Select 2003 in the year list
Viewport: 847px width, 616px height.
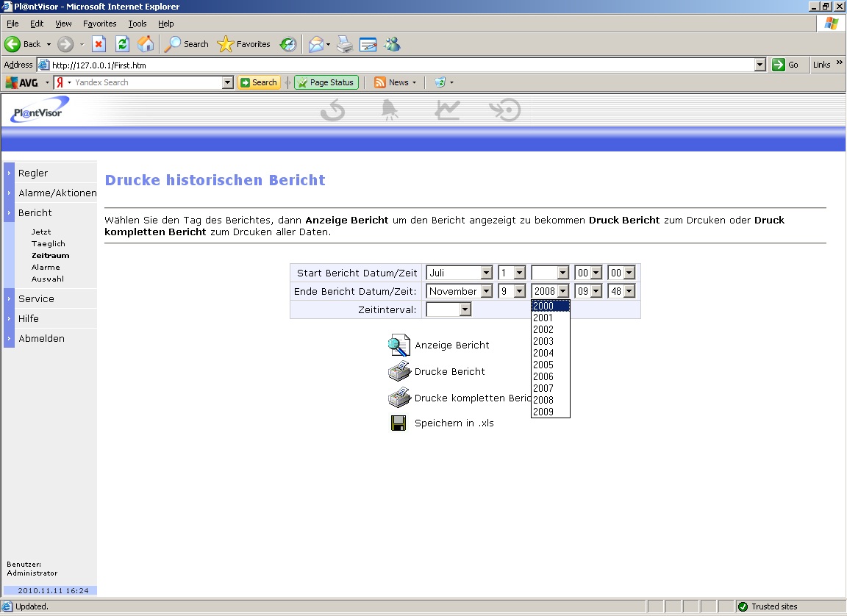551,341
